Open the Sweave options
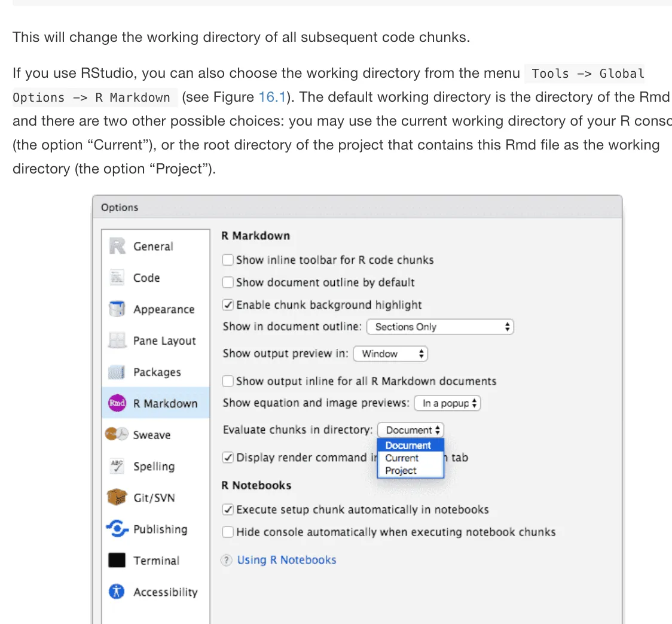 pyautogui.click(x=155, y=434)
